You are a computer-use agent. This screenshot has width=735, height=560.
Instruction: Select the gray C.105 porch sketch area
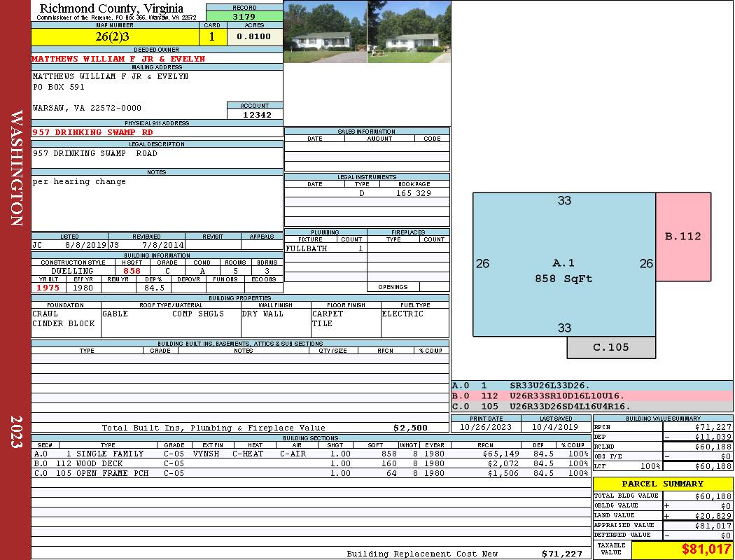610,347
